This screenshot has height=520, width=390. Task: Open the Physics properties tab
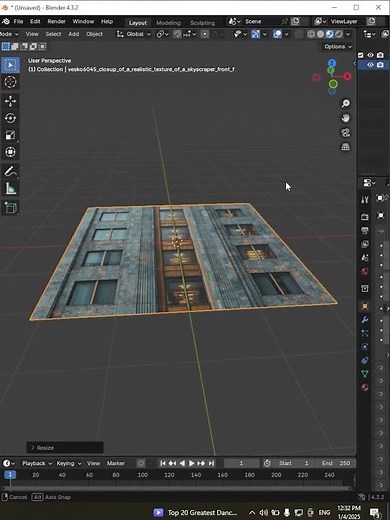[x=365, y=347]
